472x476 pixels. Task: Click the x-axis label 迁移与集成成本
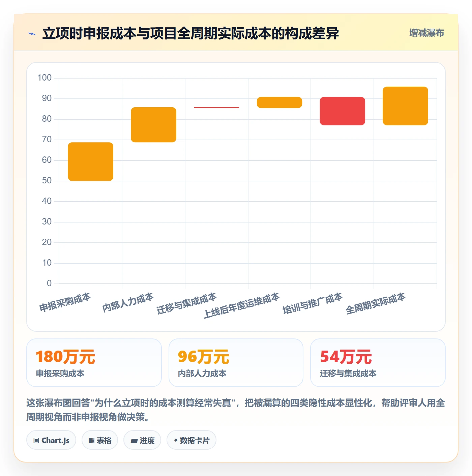(x=187, y=303)
